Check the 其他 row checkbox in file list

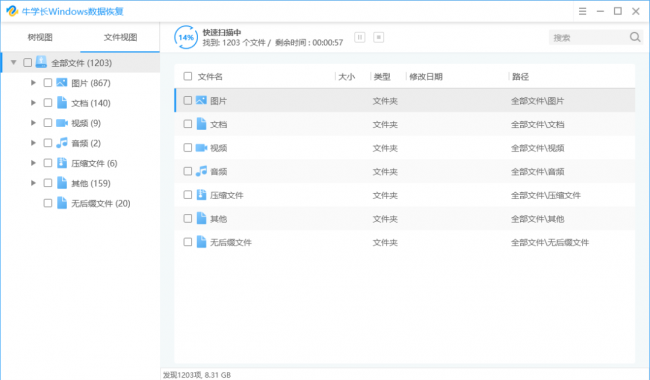click(188, 218)
